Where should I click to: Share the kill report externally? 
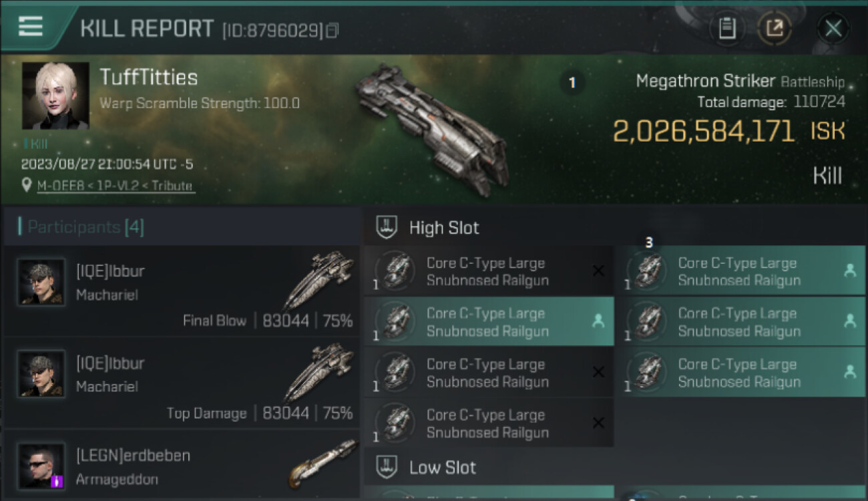click(775, 28)
